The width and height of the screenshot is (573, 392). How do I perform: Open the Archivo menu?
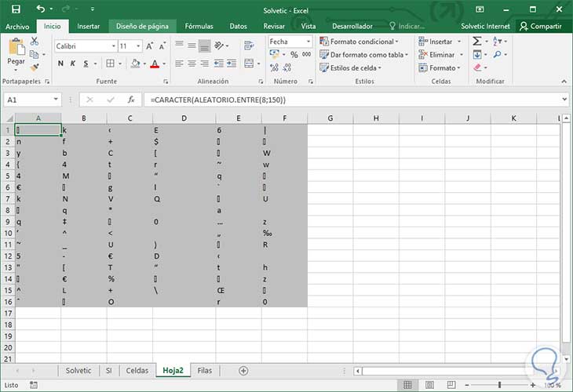[17, 27]
